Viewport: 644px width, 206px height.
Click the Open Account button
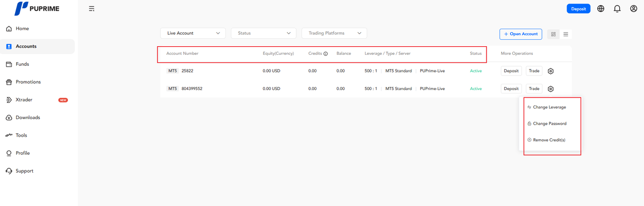coord(521,34)
